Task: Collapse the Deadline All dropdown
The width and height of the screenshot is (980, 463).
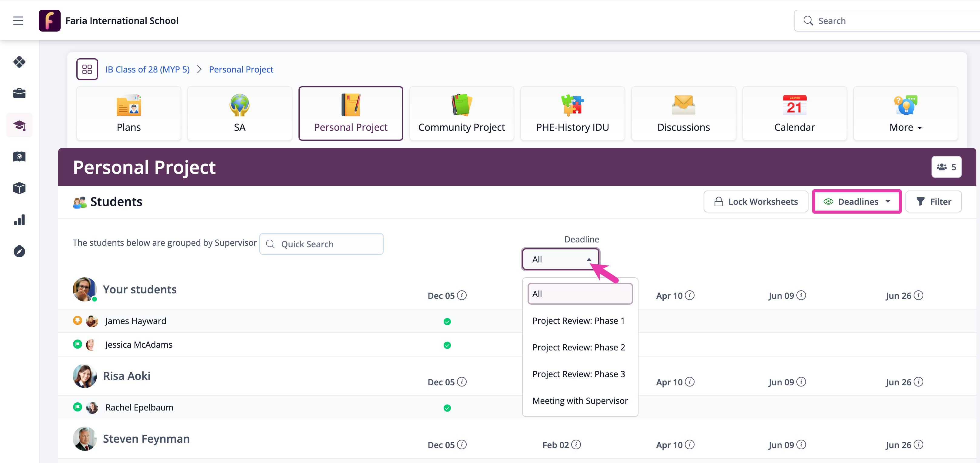Action: 560,259
